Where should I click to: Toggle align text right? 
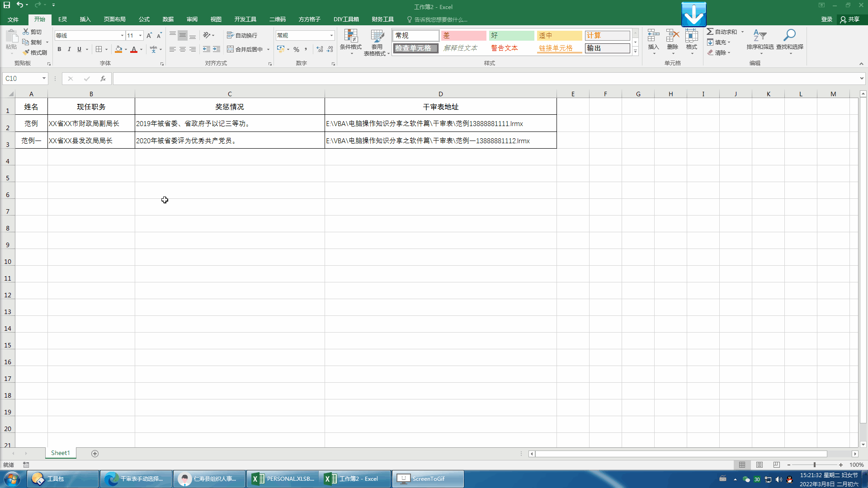(x=193, y=49)
